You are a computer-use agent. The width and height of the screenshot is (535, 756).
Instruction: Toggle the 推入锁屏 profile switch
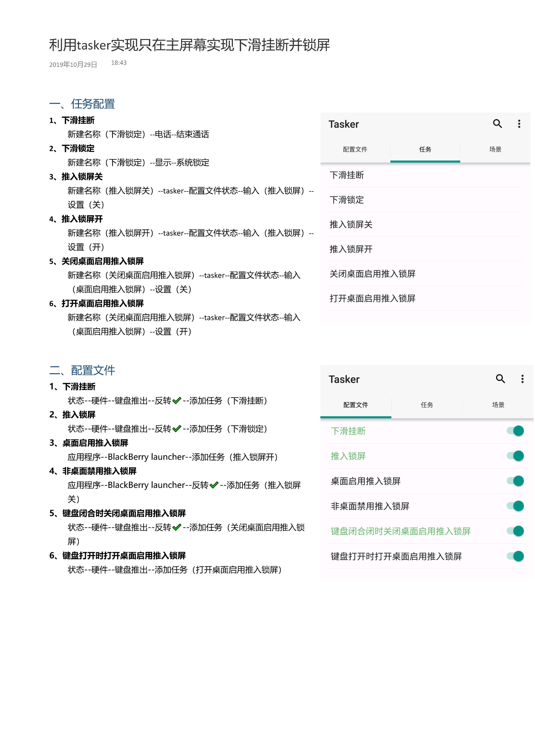coord(516,456)
